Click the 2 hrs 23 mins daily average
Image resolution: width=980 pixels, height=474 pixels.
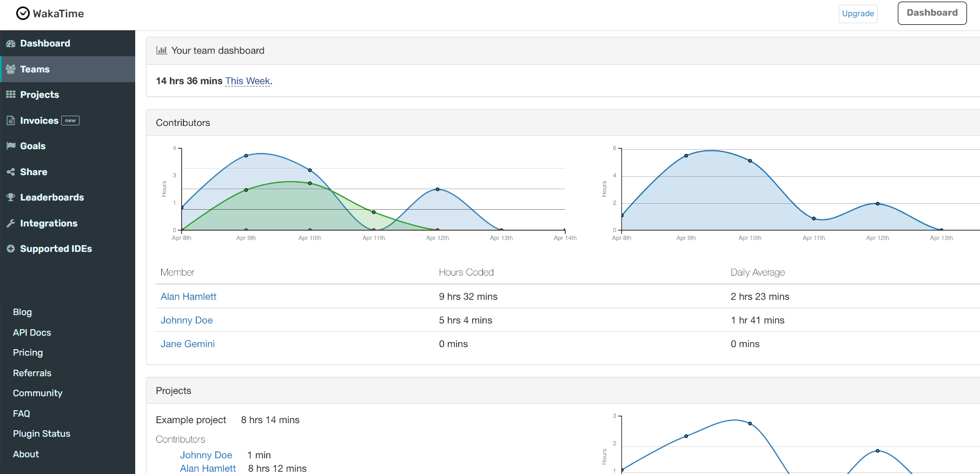click(x=760, y=297)
